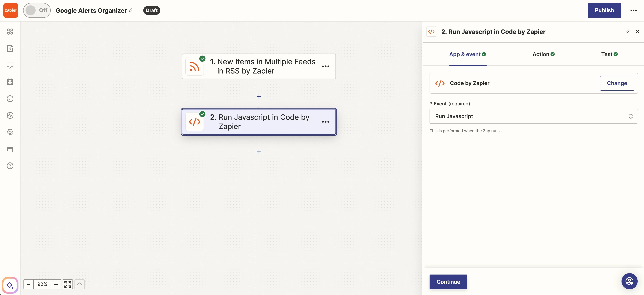
Task: Click the Continue button
Action: coord(448,282)
